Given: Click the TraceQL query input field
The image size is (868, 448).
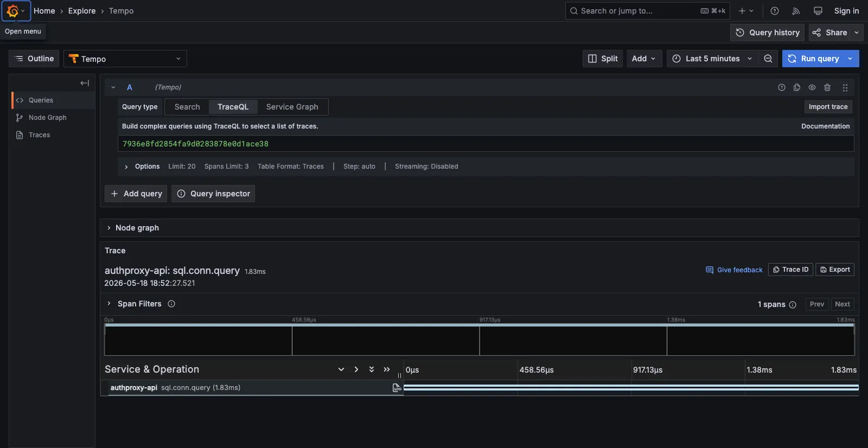Looking at the screenshot, I should tap(486, 144).
